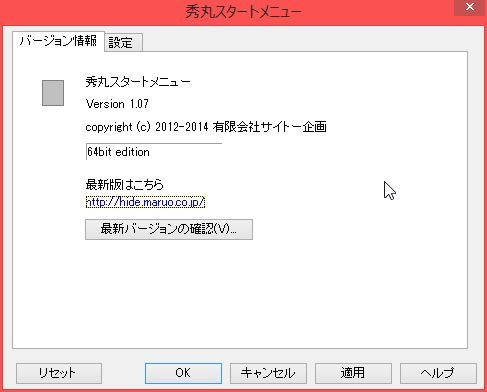
Task: Click the gray application icon placeholder
Action: click(53, 93)
